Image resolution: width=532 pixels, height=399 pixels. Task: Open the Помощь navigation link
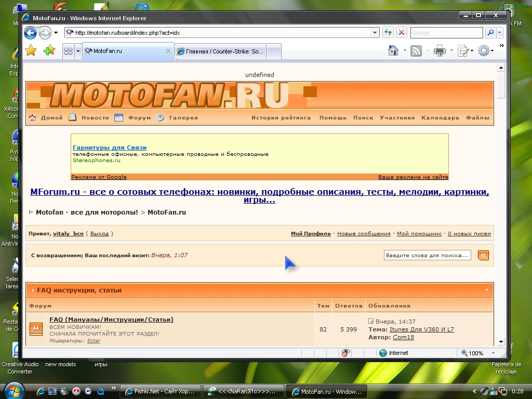[x=333, y=118]
